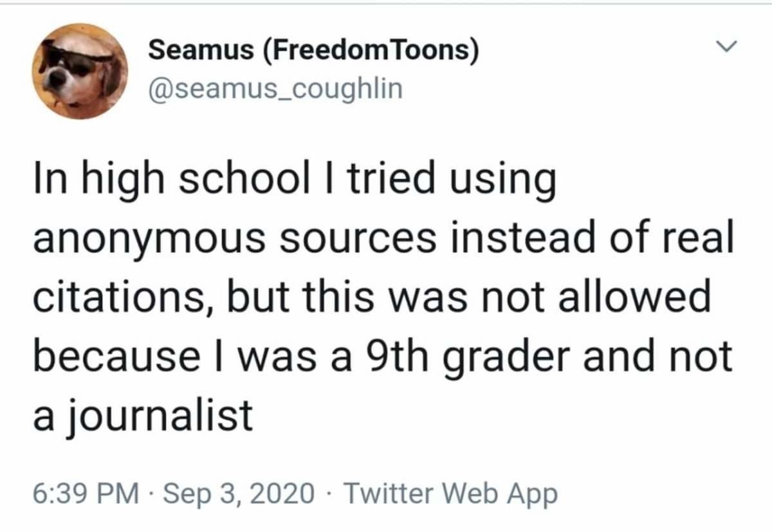Image resolution: width=772 pixels, height=532 pixels.
Task: Open the dog profile picture avatar
Action: pos(80,71)
